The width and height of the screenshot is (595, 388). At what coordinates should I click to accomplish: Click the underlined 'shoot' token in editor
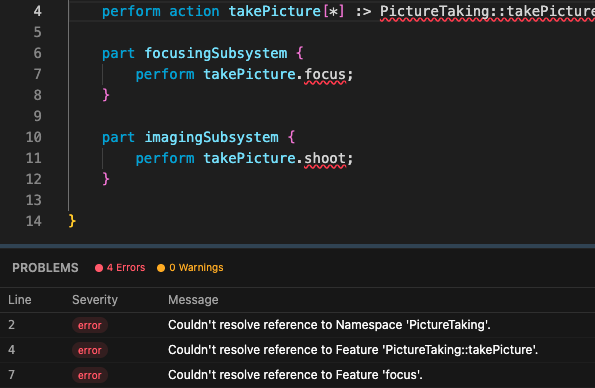[x=325, y=158]
